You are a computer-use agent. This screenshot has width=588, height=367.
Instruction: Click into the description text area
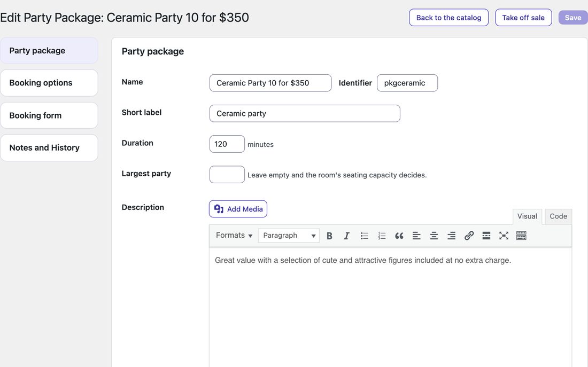pos(390,307)
